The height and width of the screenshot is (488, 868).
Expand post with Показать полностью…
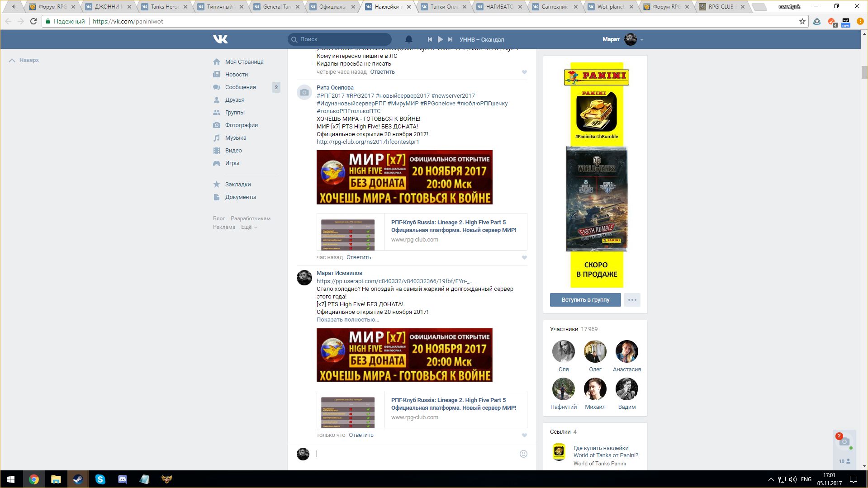coord(348,320)
